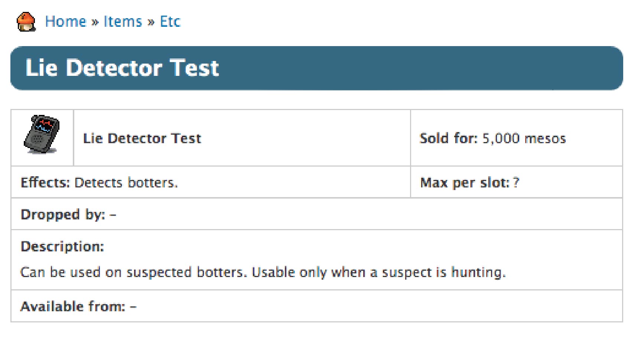Select the Etc breadcrumb link
Viewport: 644px width, 341px height.
170,22
